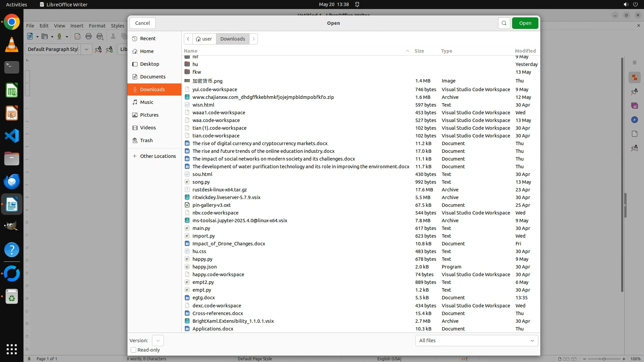Click the Print icon in Writer toolbar
Image resolution: width=644 pixels, height=362 pixels.
[x=89, y=37]
